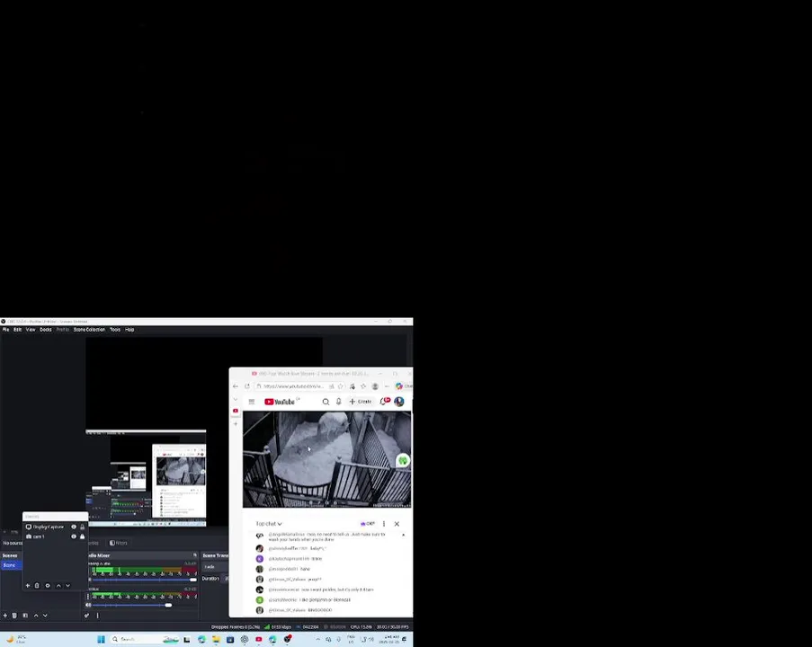Open the browser profile icon in toolbar

pos(375,386)
